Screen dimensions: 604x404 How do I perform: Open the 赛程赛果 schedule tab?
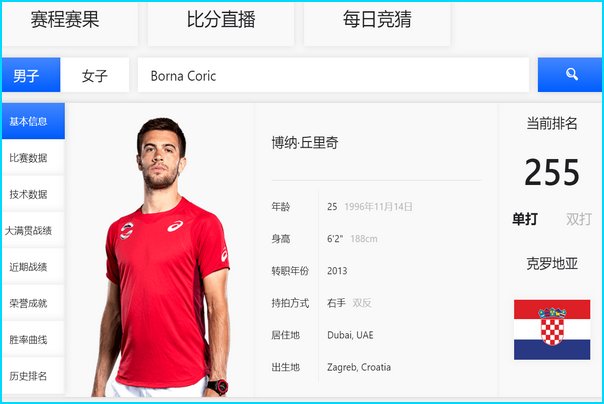point(70,22)
